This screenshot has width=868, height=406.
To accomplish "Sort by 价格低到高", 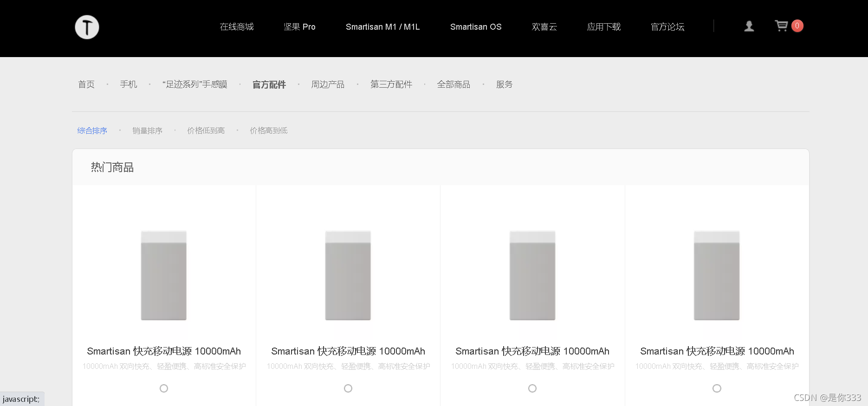I will pos(206,131).
